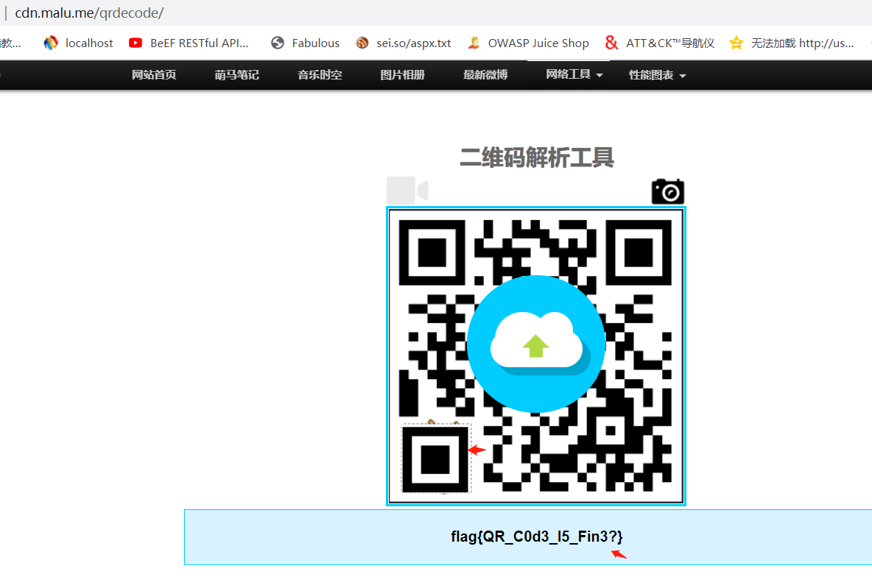Expand the 网络工具 dropdown menu

(574, 74)
